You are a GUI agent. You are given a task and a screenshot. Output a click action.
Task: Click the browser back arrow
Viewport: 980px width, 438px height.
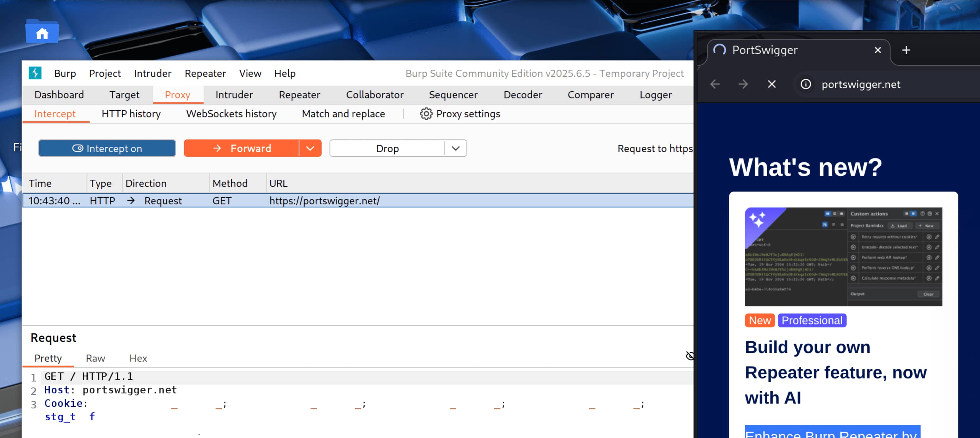pyautogui.click(x=715, y=84)
